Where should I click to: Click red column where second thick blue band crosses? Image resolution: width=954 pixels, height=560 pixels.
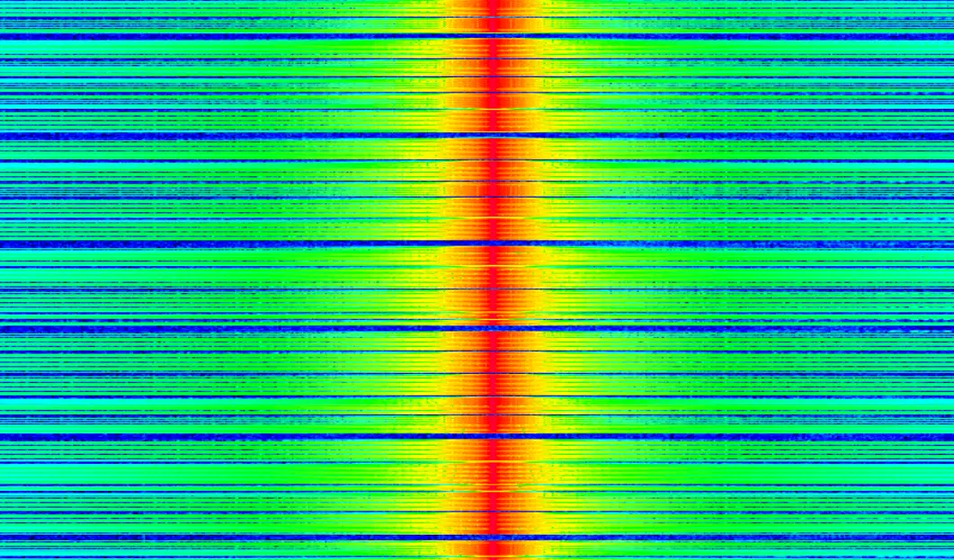click(493, 136)
